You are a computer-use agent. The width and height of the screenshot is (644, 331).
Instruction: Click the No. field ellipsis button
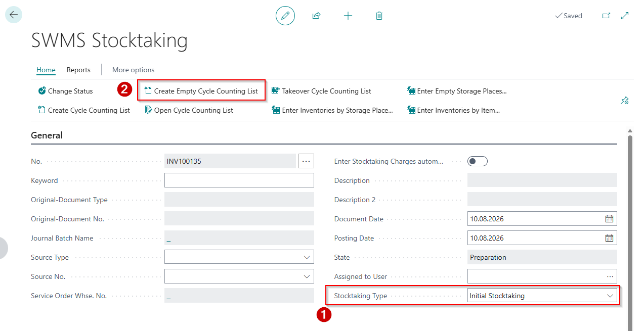click(x=306, y=161)
